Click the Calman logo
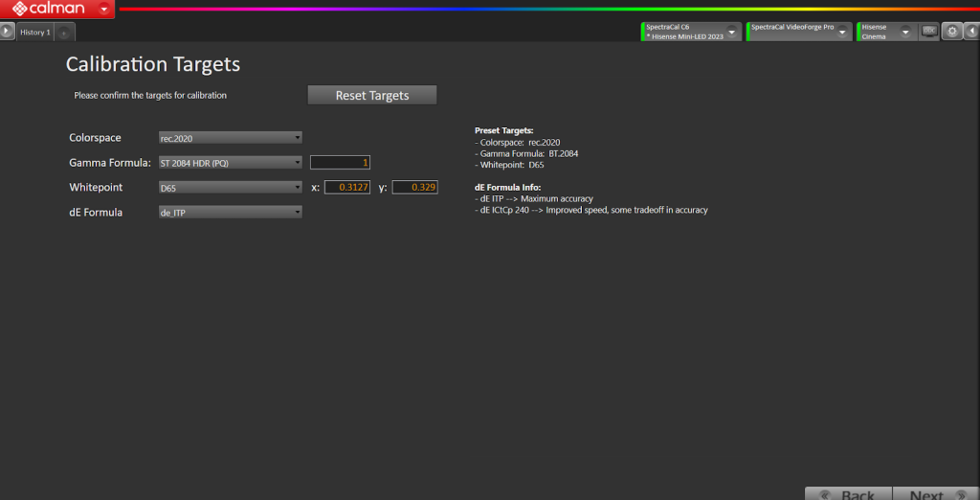This screenshot has width=980, height=500. coord(49,9)
